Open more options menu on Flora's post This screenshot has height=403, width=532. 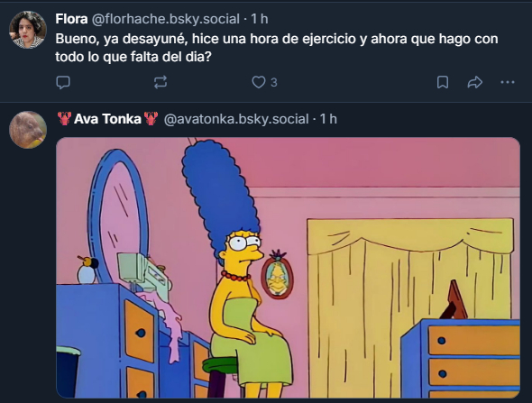(x=508, y=82)
